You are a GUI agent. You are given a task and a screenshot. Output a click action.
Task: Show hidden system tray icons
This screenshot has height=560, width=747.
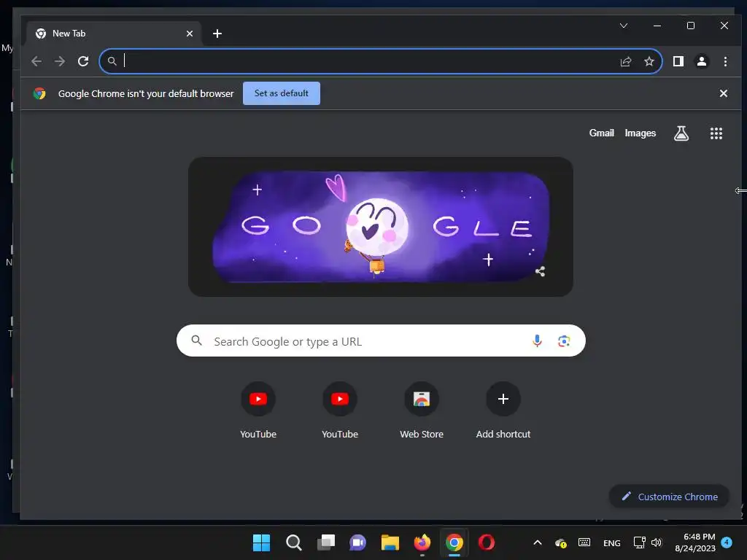538,542
